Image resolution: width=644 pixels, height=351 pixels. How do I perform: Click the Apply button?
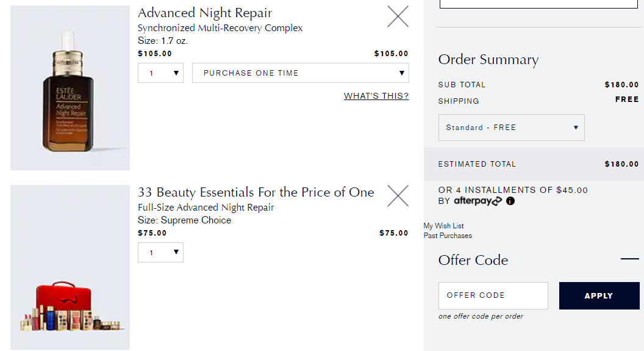coord(599,295)
